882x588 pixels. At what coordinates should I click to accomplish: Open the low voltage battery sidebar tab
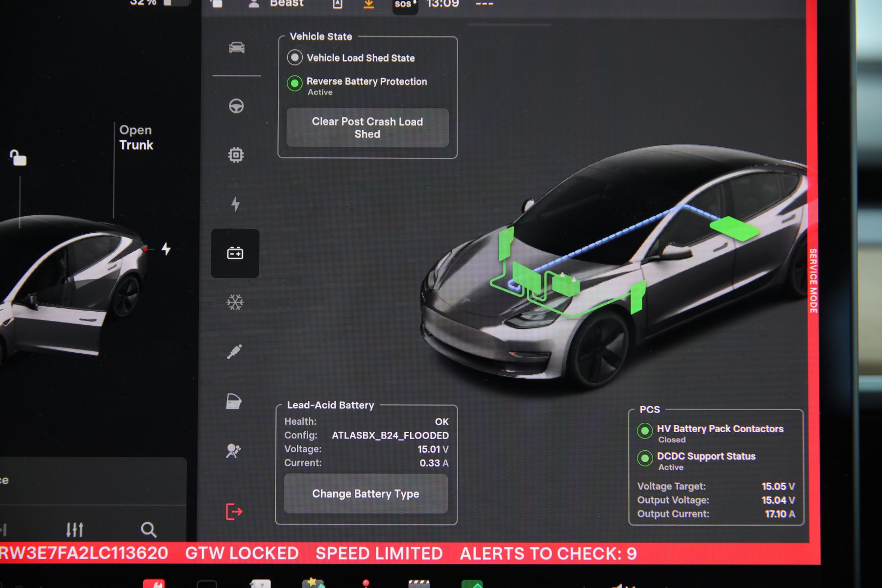point(235,253)
